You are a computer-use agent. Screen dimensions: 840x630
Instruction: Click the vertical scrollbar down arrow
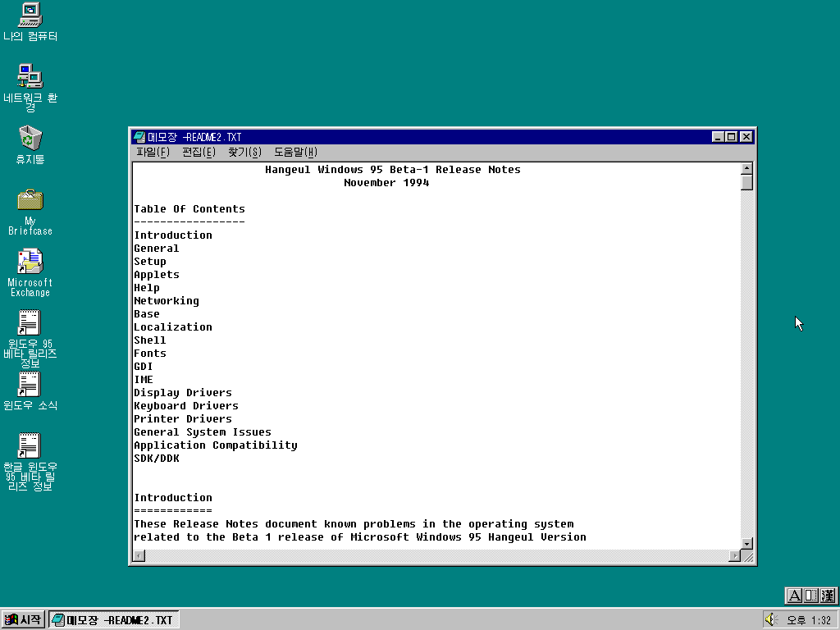click(x=746, y=543)
